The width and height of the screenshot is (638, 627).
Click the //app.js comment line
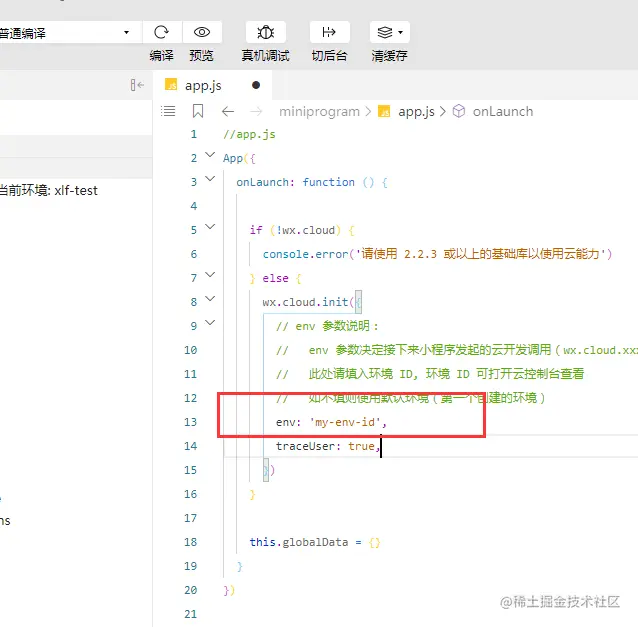(249, 134)
